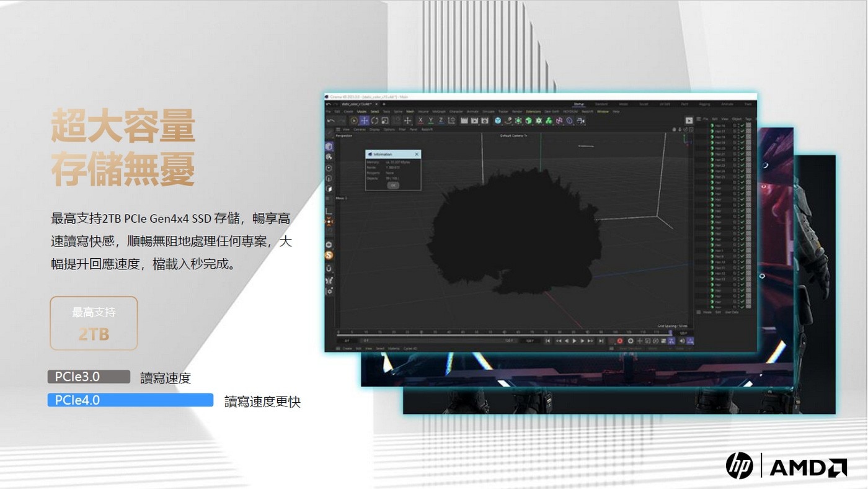Open the Extensions menu
The height and width of the screenshot is (489, 868).
pos(533,112)
